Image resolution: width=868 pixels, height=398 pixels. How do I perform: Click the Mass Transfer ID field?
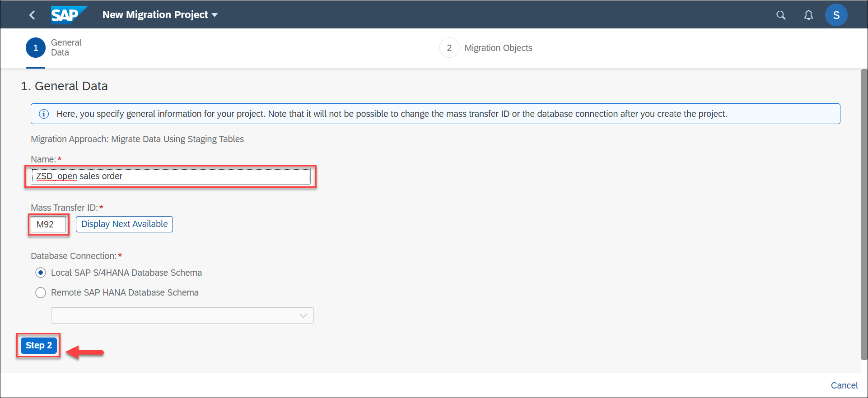[x=48, y=224]
